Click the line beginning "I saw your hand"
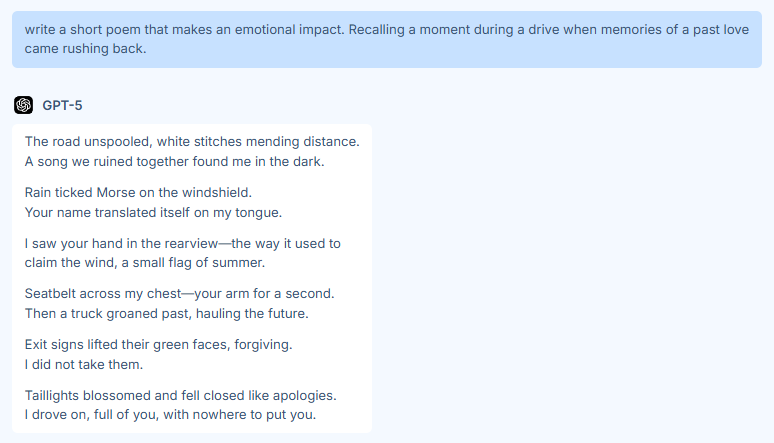This screenshot has height=443, width=774. coord(182,243)
